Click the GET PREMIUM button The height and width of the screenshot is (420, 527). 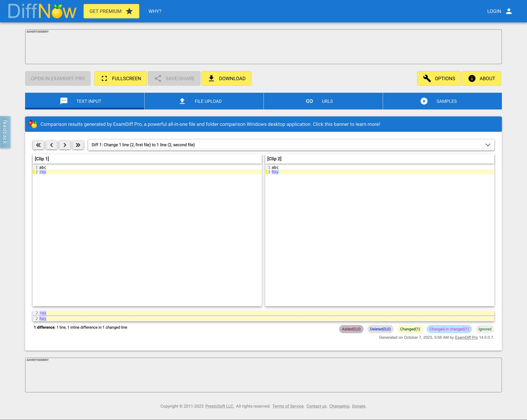point(111,11)
